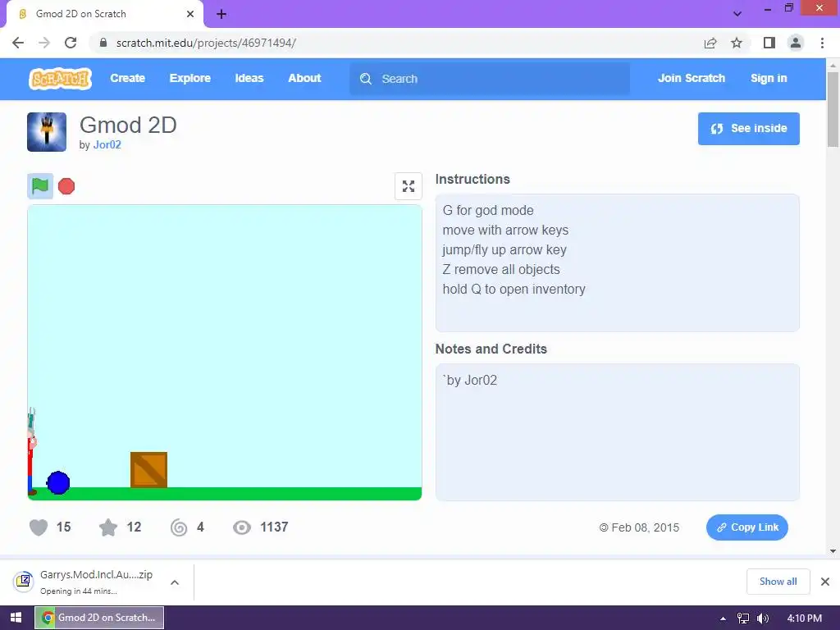
Task: Click the green flag to start the project
Action: [40, 186]
